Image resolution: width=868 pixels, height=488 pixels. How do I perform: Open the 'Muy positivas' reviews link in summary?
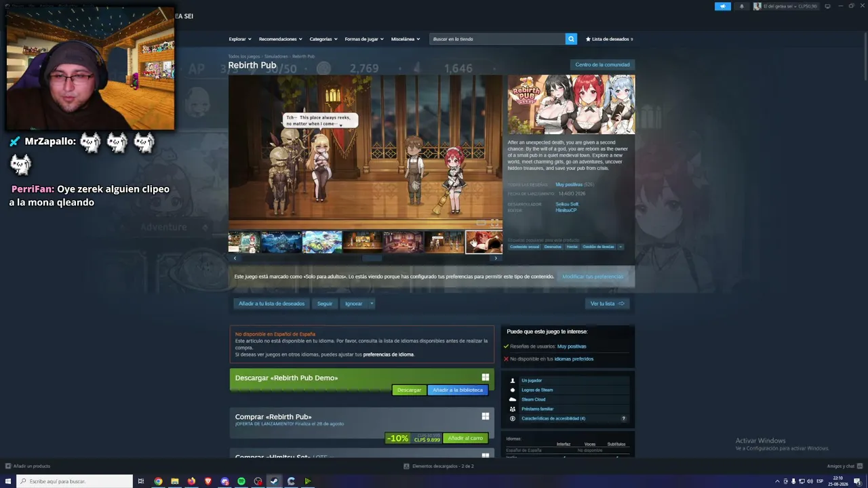pos(569,184)
